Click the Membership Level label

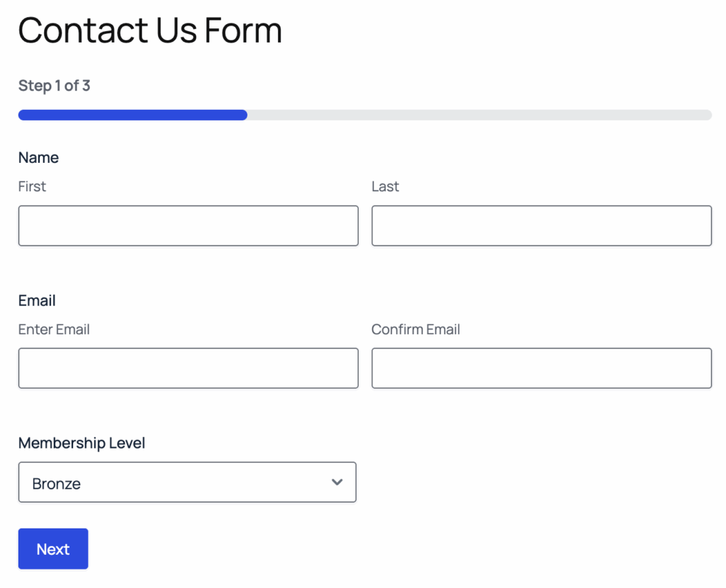[81, 443]
